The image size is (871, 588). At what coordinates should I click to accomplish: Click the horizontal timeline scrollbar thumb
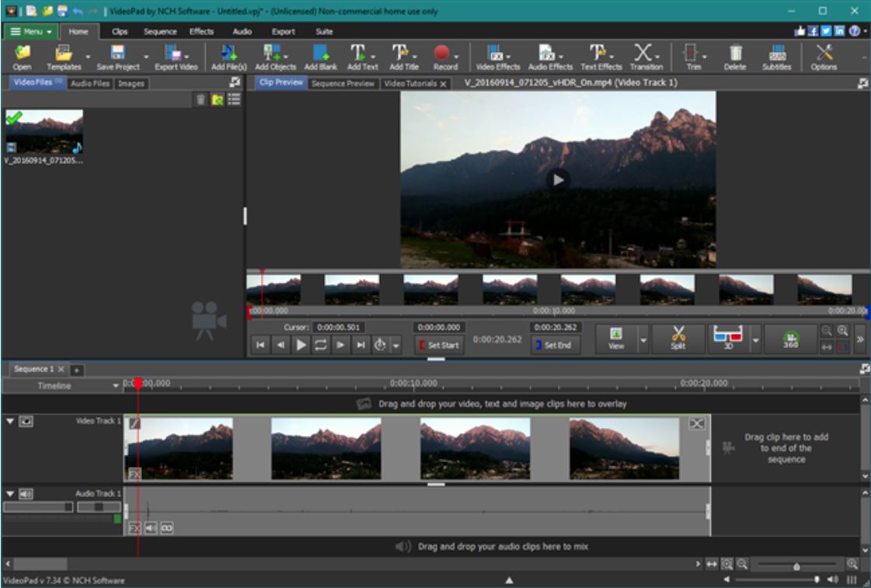[40, 564]
